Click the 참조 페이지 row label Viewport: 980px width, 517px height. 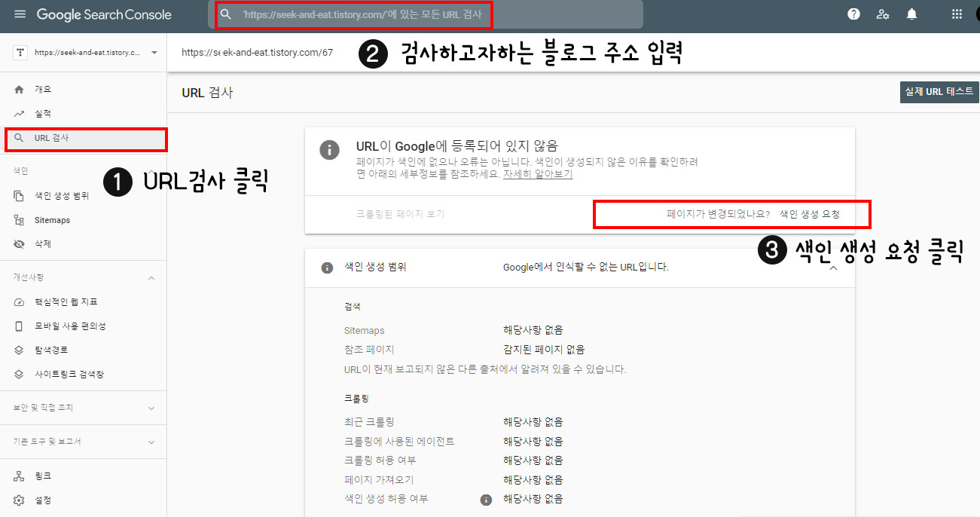pyautogui.click(x=369, y=350)
